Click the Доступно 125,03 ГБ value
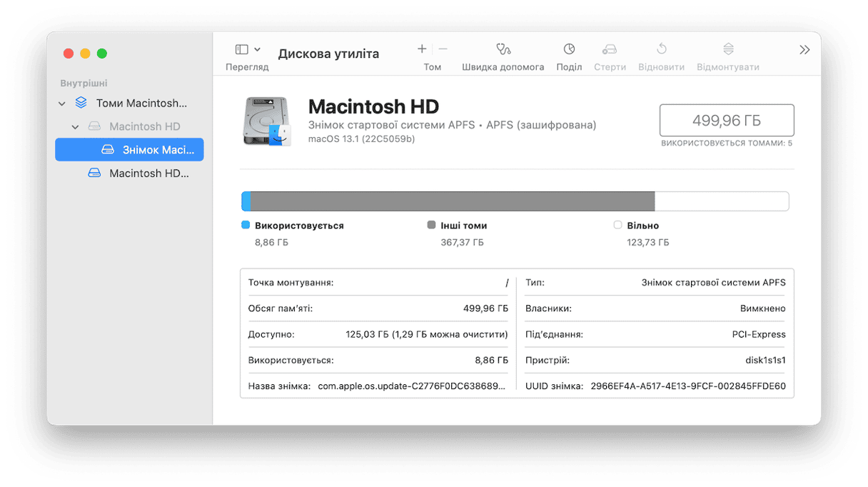 pyautogui.click(x=427, y=334)
